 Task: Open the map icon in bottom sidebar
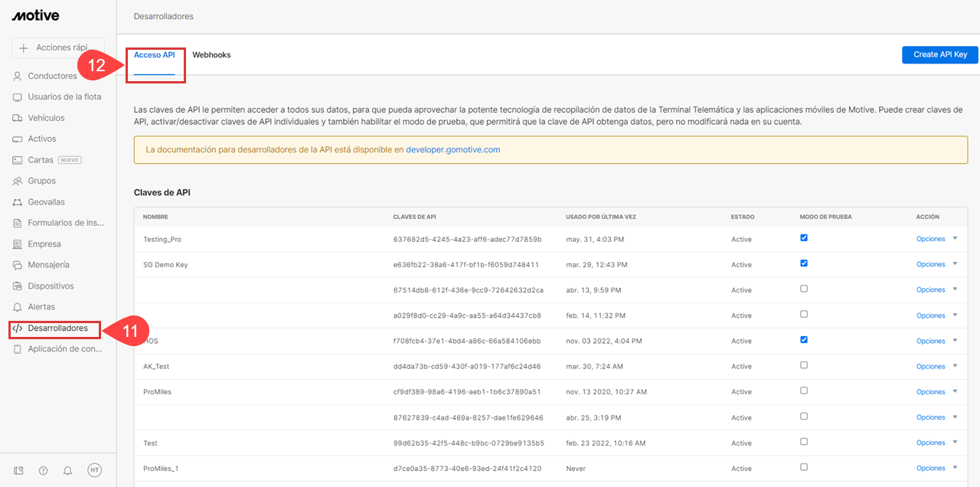(18, 470)
